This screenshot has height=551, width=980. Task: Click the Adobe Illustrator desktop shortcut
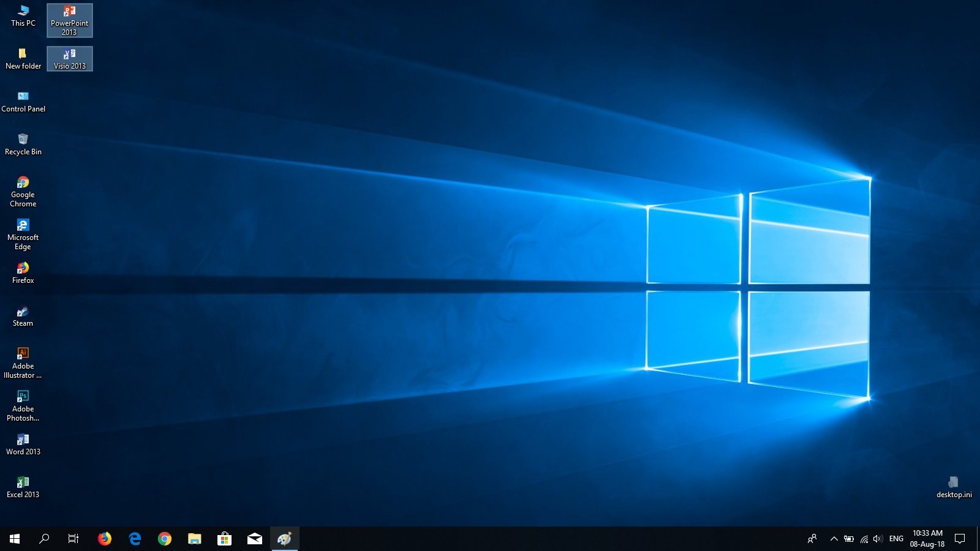[23, 362]
